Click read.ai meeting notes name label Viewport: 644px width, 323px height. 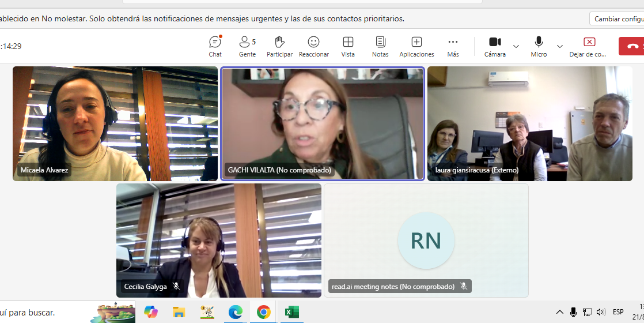pyautogui.click(x=393, y=287)
